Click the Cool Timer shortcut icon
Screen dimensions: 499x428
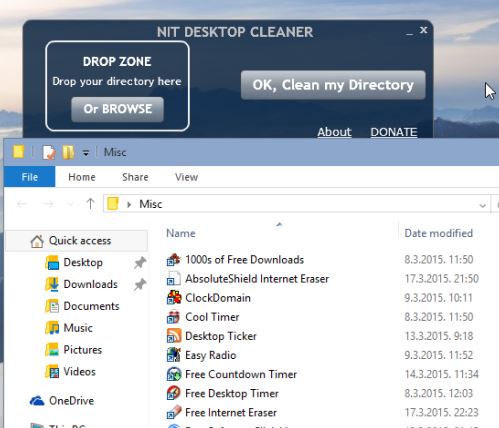point(174,317)
